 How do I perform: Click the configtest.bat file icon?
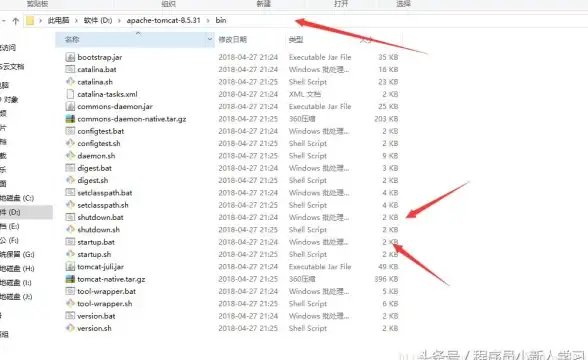coord(70,131)
